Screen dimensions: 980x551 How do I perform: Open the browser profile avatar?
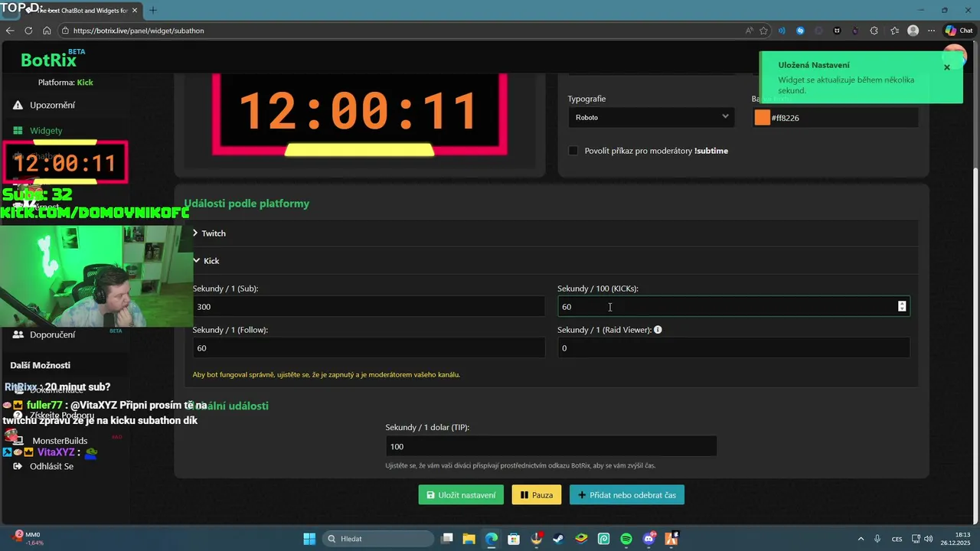click(x=913, y=31)
